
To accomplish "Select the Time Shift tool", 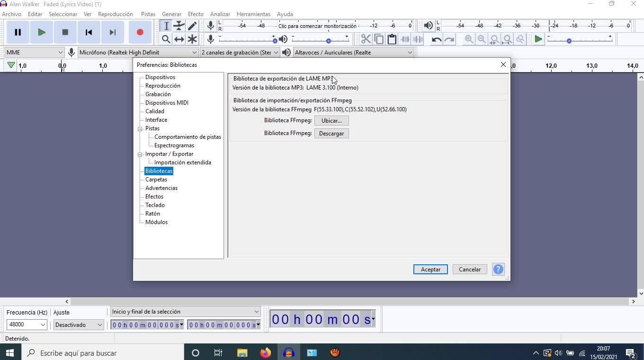I will click(x=179, y=39).
